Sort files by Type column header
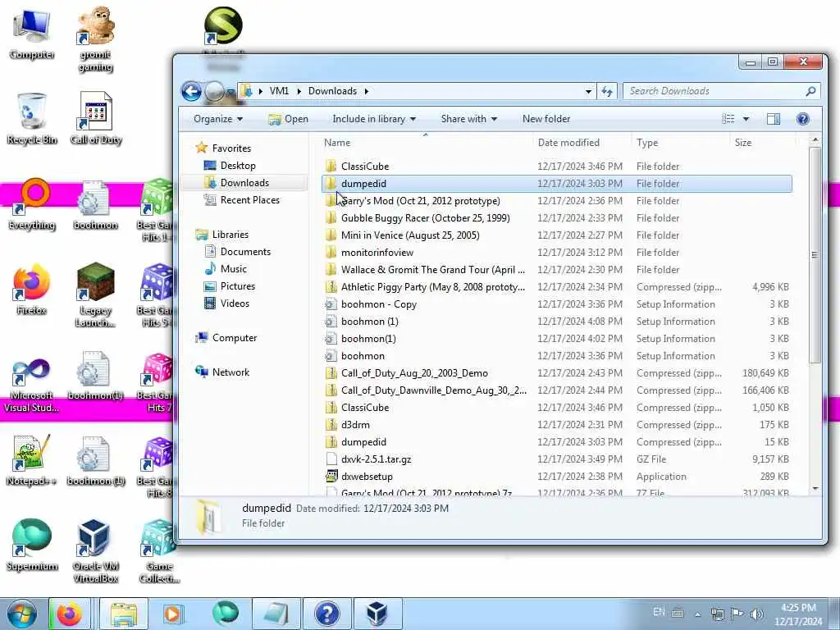Image resolution: width=840 pixels, height=630 pixels. pyautogui.click(x=680, y=143)
